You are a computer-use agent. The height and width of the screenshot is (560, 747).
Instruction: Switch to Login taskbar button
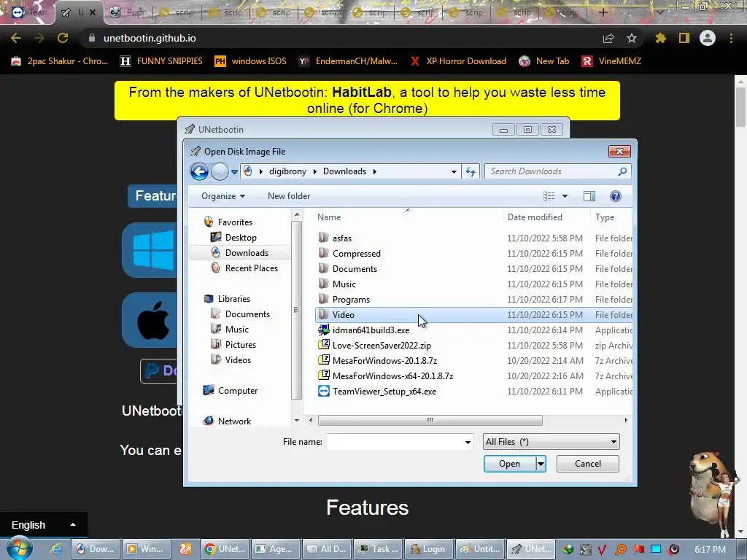pos(427,549)
